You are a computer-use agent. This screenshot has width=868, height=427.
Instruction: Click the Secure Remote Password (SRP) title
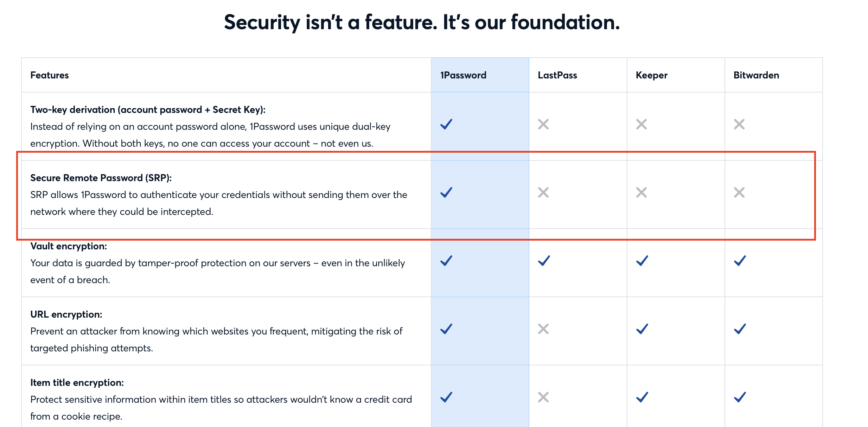tap(101, 178)
